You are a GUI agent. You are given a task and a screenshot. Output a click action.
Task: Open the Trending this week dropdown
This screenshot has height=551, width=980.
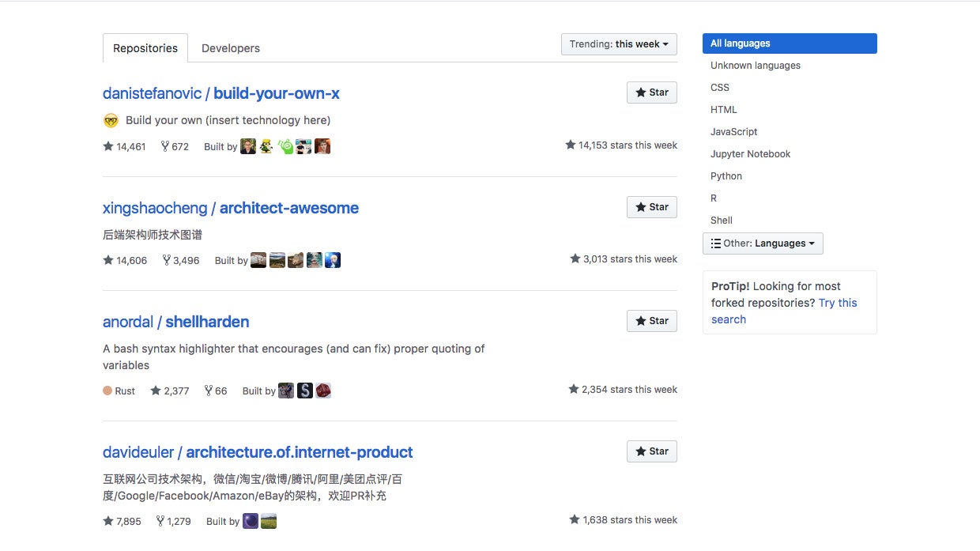point(619,44)
